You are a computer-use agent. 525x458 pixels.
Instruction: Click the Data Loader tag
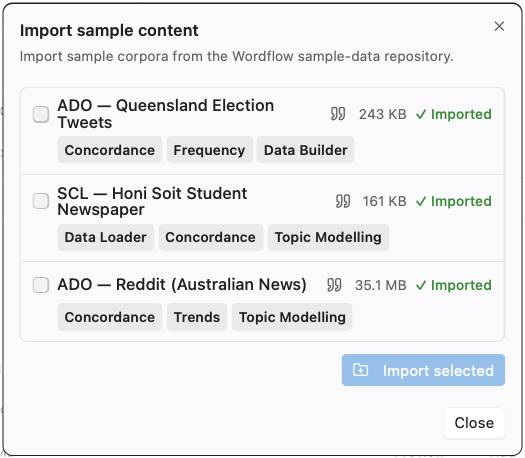click(x=106, y=237)
